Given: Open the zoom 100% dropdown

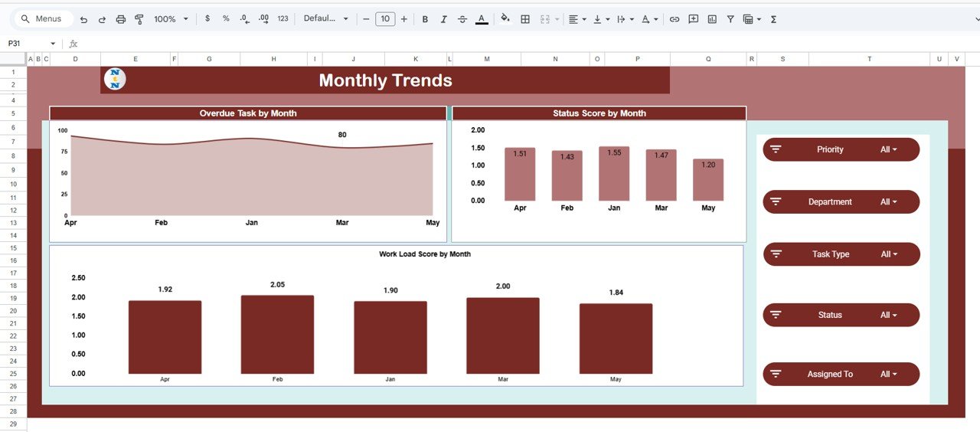Looking at the screenshot, I should click(x=171, y=19).
